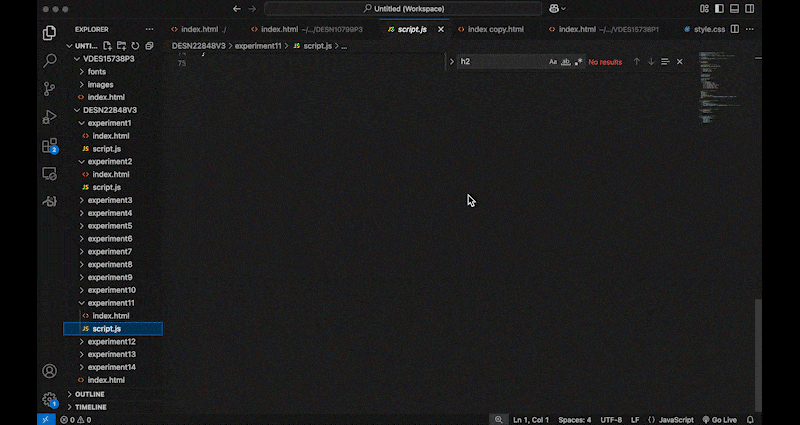Go to previous find match
The height and width of the screenshot is (425, 800).
click(x=637, y=62)
